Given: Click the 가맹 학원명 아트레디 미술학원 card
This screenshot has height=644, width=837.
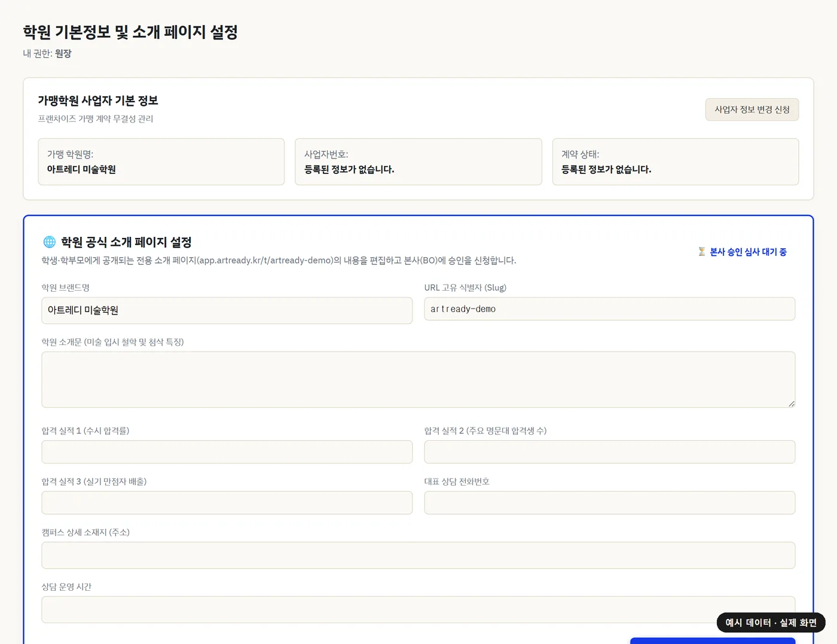Looking at the screenshot, I should 161,162.
